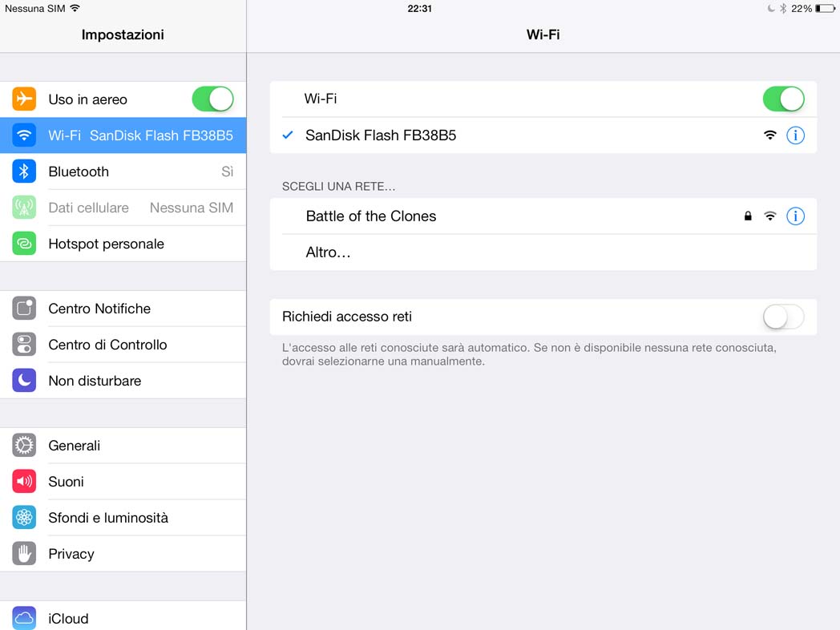This screenshot has width=840, height=630.
Task: Tap the blue Bluetooth icon in sidebar
Action: coord(24,172)
